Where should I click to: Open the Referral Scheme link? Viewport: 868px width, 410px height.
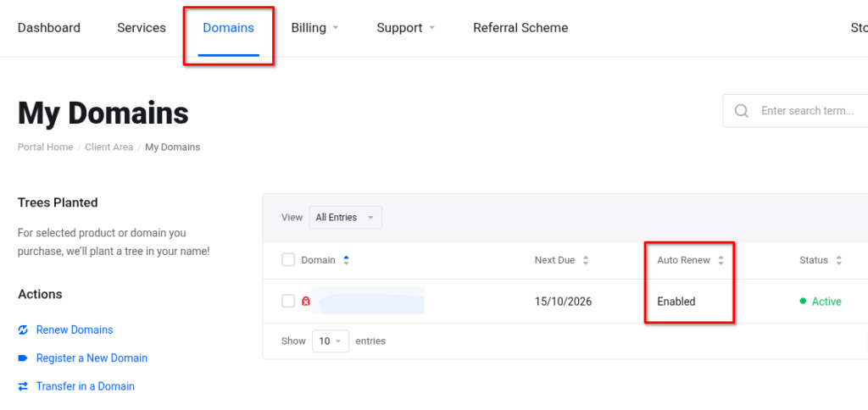520,28
